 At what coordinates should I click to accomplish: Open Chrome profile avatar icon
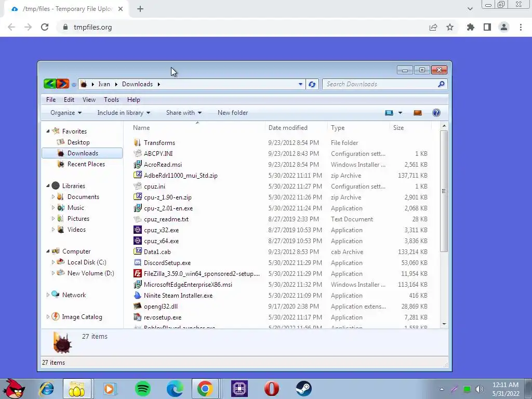pyautogui.click(x=504, y=27)
